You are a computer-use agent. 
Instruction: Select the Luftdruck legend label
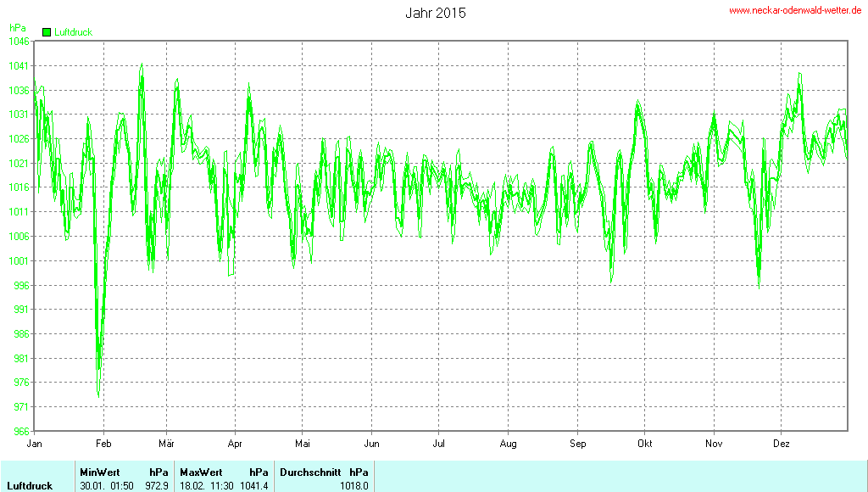tap(73, 32)
